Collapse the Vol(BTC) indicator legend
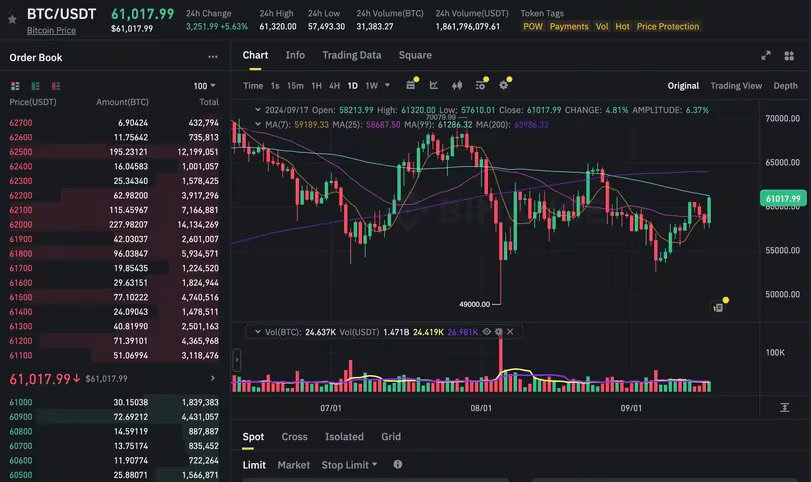This screenshot has height=482, width=811. pyautogui.click(x=258, y=332)
